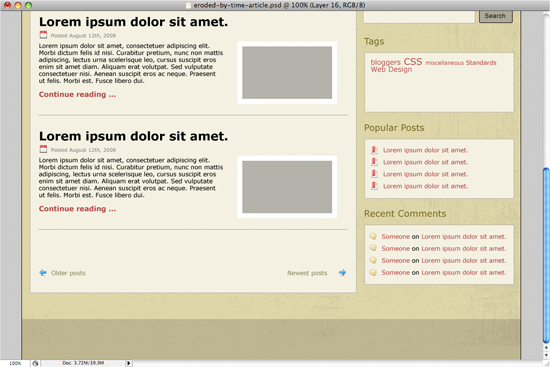The height and width of the screenshot is (367, 550).
Task: Select the Standards tag
Action: point(481,62)
